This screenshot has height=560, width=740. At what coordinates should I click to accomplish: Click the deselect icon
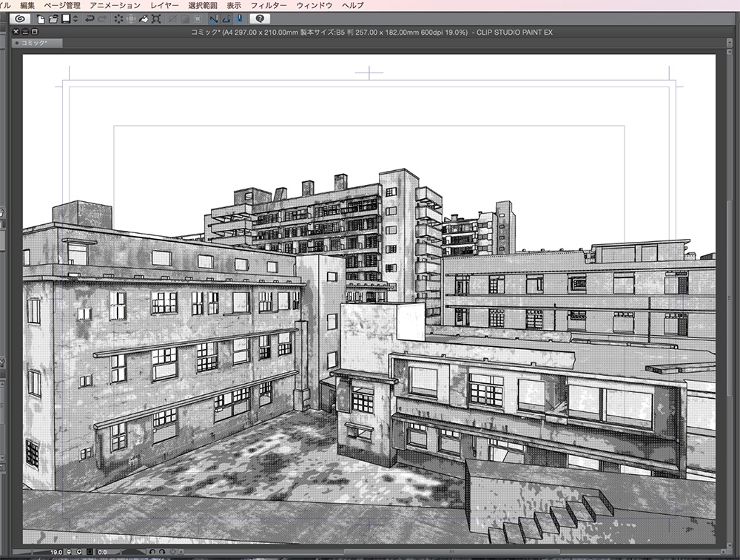click(172, 19)
